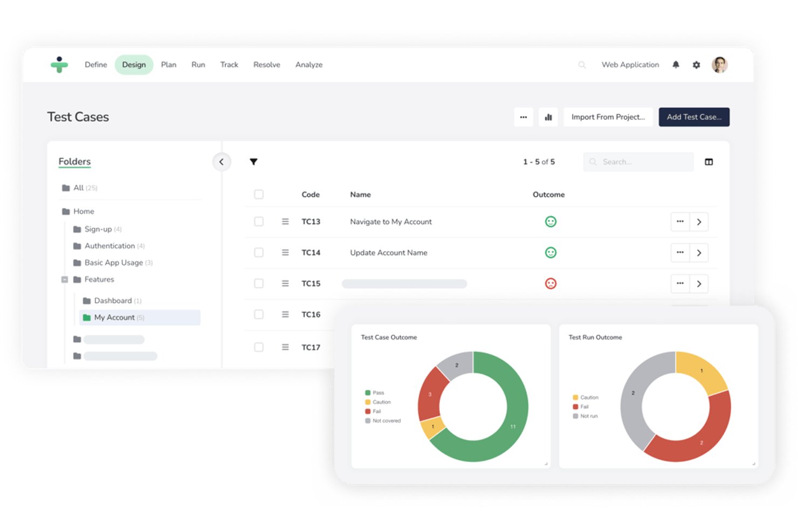Collapse the Features folder tree node

(x=65, y=280)
